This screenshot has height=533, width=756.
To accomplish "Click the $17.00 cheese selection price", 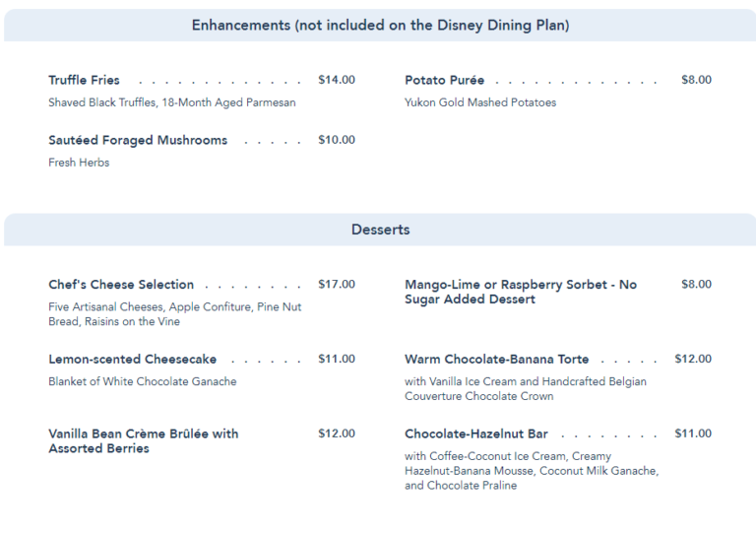I will [x=337, y=285].
